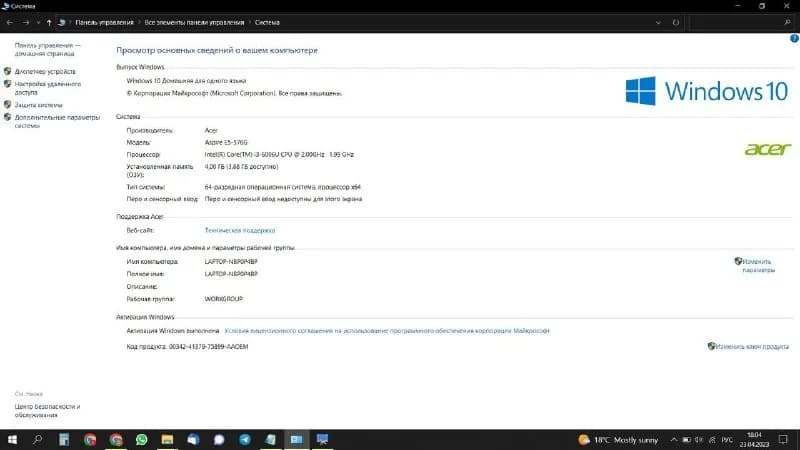This screenshot has height=450, width=800.
Task: Open Telegram from the taskbar
Action: pyautogui.click(x=245, y=440)
